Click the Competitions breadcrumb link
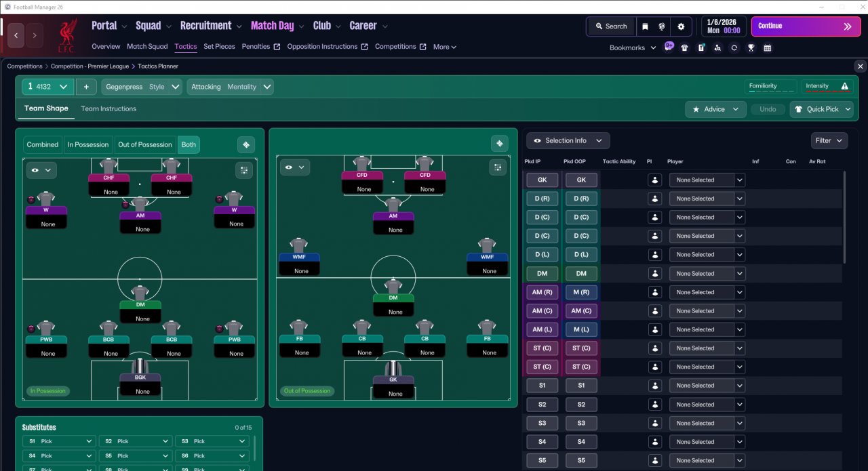 (24, 66)
